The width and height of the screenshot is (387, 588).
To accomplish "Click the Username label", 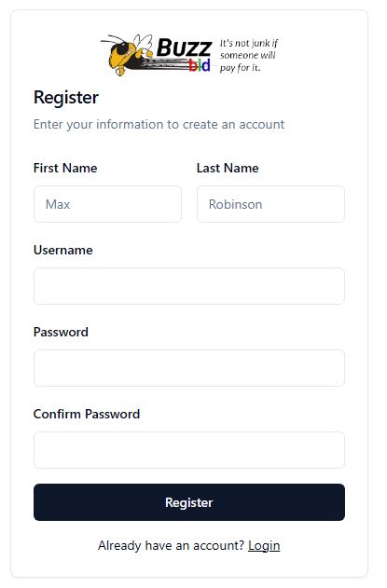I will click(x=63, y=250).
